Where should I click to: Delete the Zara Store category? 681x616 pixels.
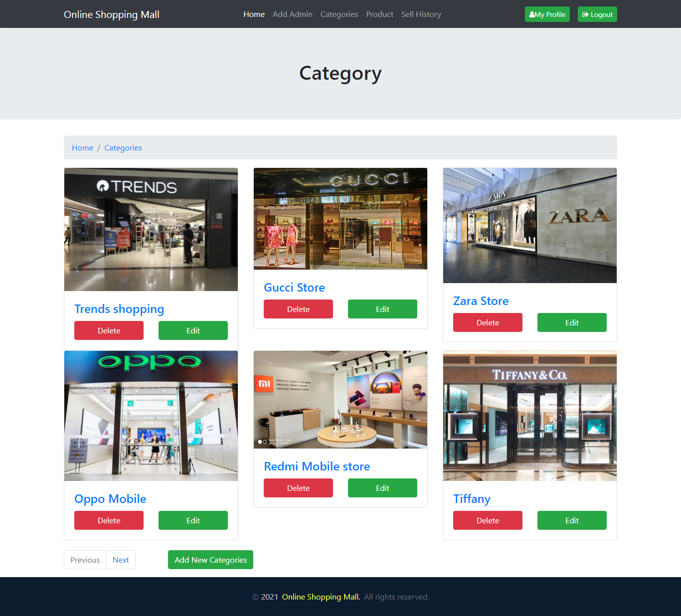[488, 322]
